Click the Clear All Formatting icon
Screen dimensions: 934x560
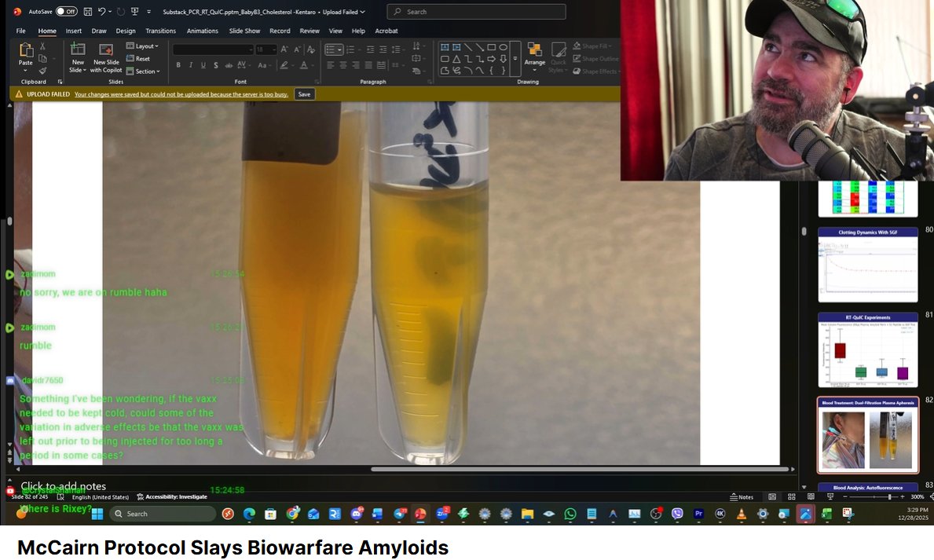(x=311, y=49)
